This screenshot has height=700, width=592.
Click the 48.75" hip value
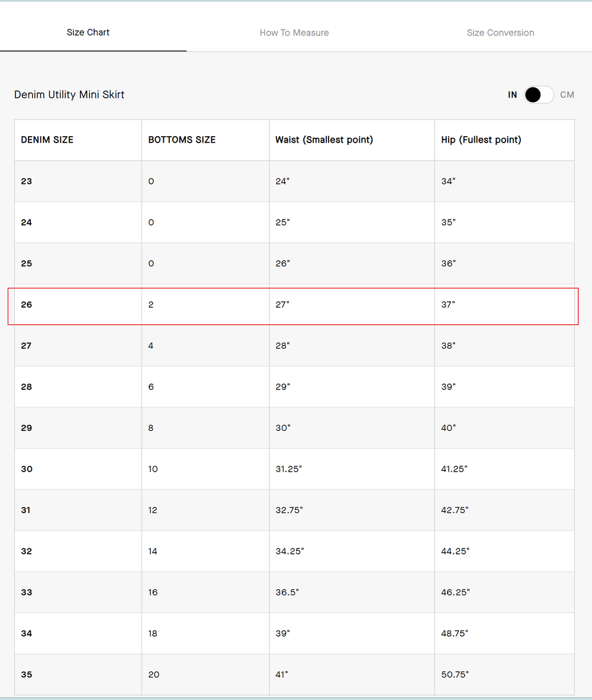(455, 633)
